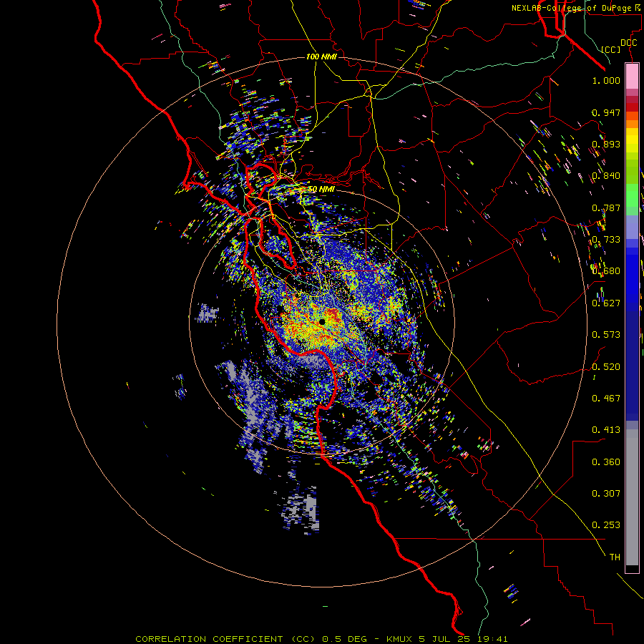Viewport: 644px width, 644px height.
Task: Click the 100 NMI range ring label
Action: [x=321, y=57]
